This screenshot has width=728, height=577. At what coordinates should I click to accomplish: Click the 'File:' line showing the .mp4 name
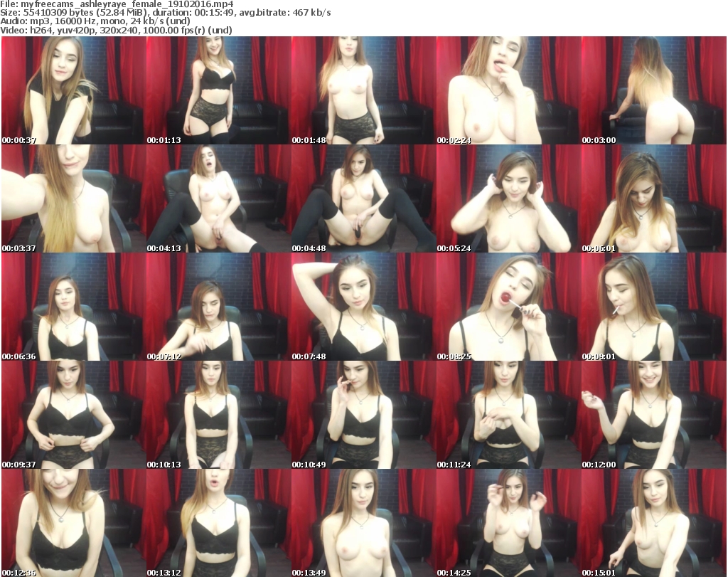[x=117, y=4]
